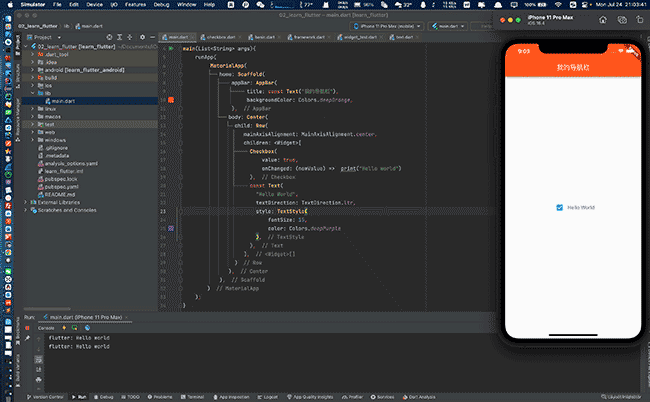Switch to basic.dart editor tab
Image resolution: width=650 pixels, height=402 pixels.
tap(263, 37)
